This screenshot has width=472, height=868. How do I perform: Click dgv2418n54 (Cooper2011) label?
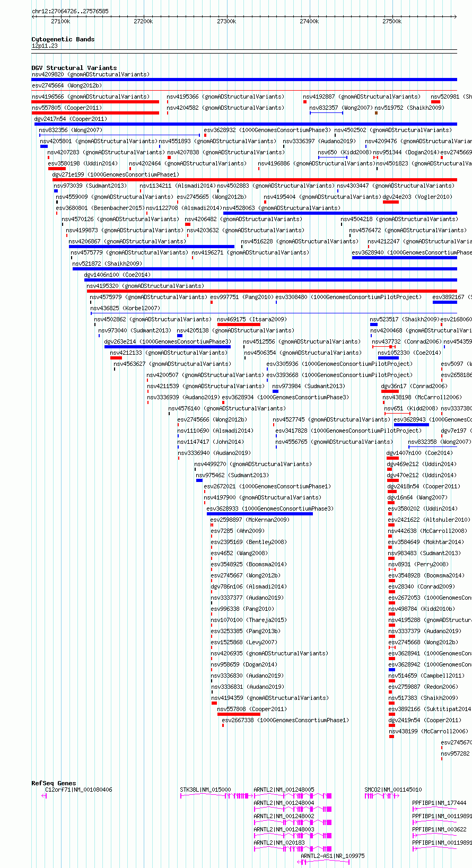pos(424,486)
